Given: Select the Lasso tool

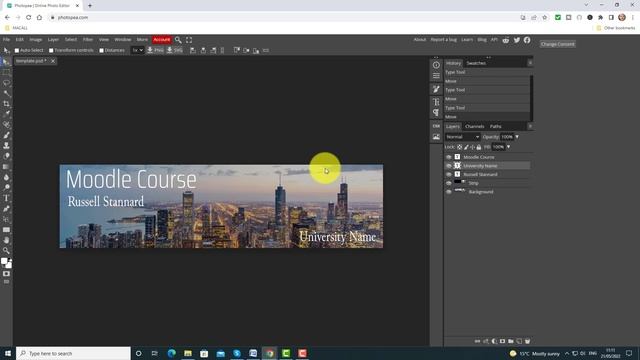Looking at the screenshot, I should tap(6, 83).
